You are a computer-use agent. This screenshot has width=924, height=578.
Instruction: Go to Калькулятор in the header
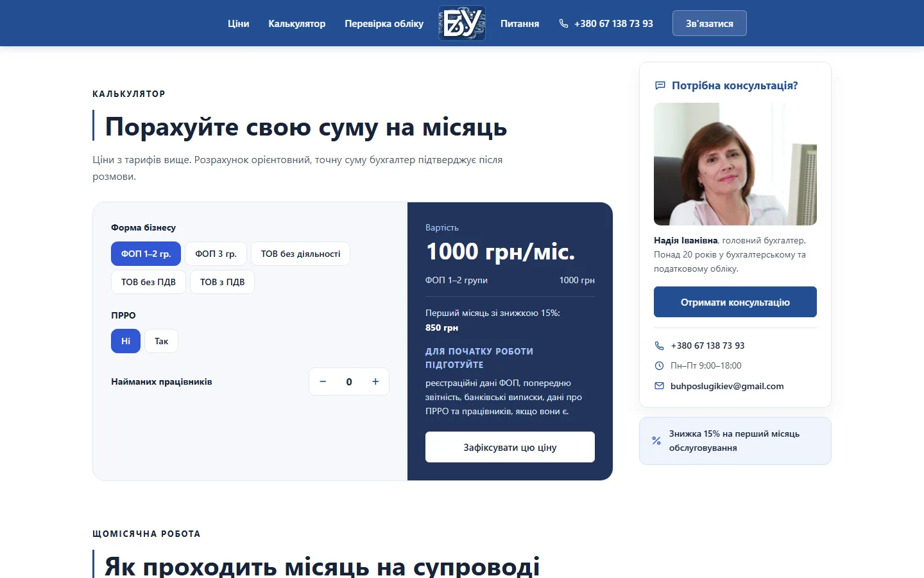(296, 24)
